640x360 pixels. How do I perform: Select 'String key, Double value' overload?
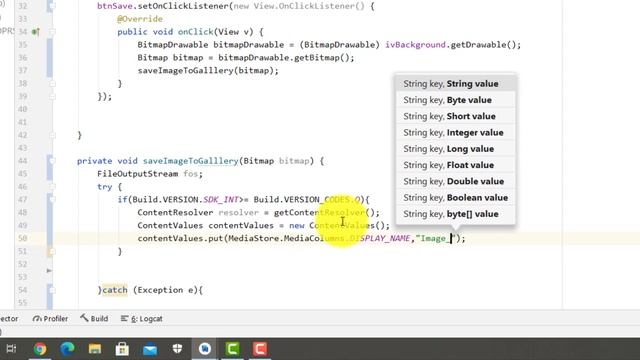(x=456, y=181)
